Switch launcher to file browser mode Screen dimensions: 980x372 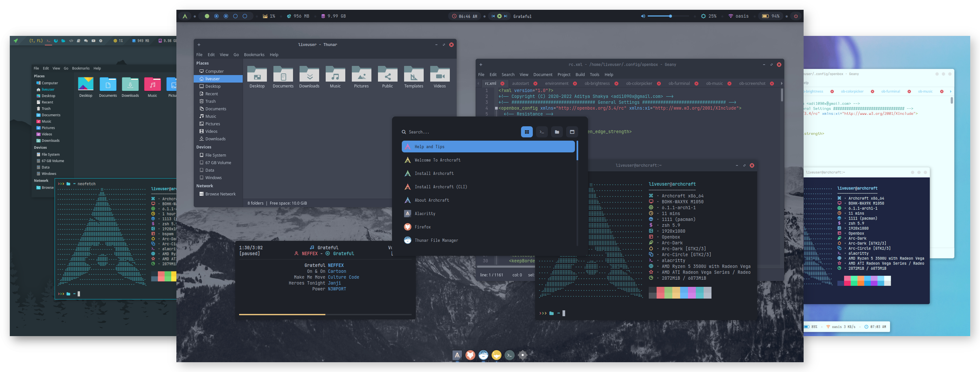pyautogui.click(x=557, y=132)
